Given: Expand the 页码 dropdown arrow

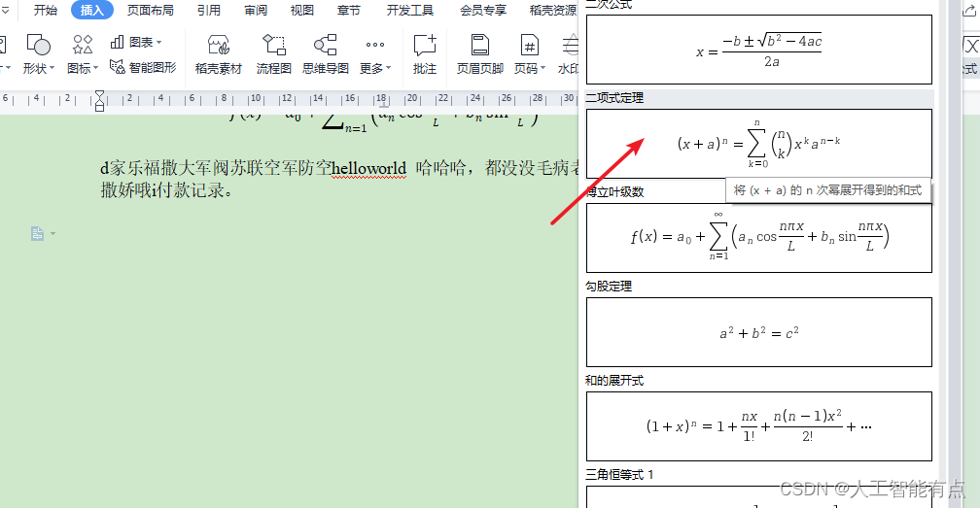Looking at the screenshot, I should coord(543,68).
